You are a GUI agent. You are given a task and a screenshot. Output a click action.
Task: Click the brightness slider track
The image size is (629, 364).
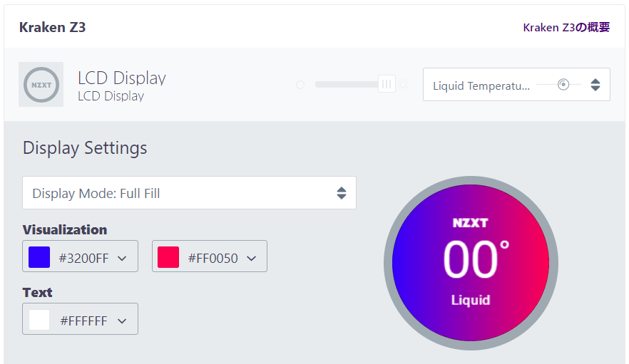[x=347, y=84]
